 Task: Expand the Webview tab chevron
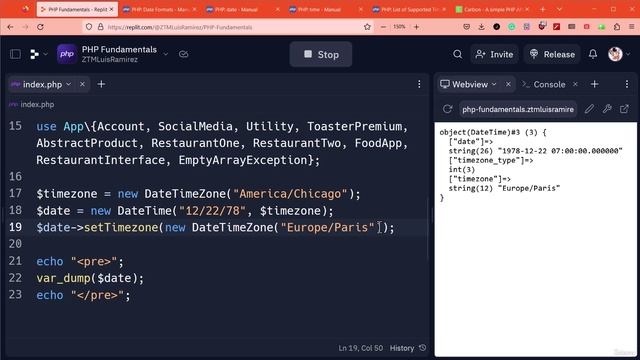[494, 84]
